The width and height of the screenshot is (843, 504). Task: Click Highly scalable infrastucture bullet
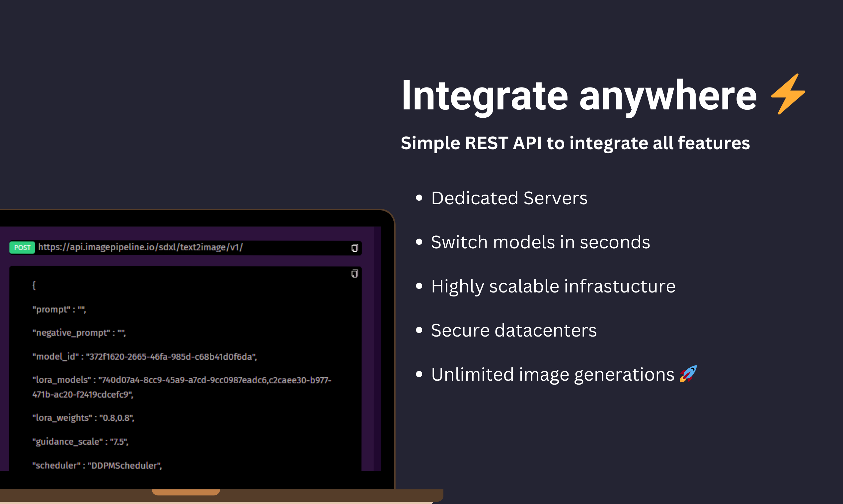point(553,286)
